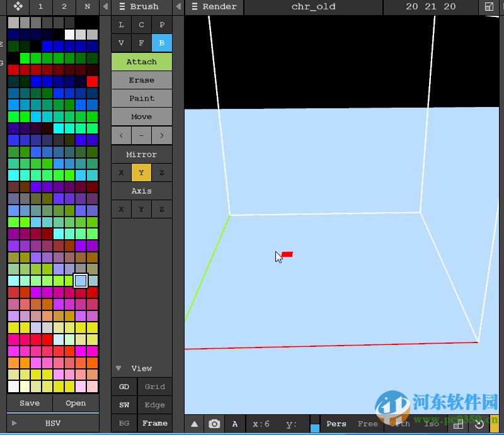
Task: Open the four-pane viewport layout icon
Action: click(x=459, y=424)
